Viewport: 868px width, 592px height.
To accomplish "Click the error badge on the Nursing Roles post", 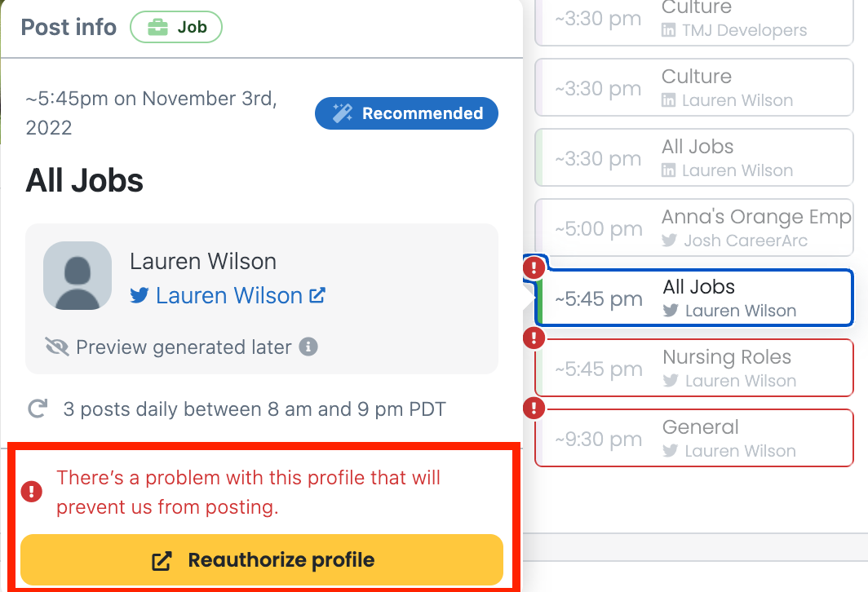I will (534, 337).
